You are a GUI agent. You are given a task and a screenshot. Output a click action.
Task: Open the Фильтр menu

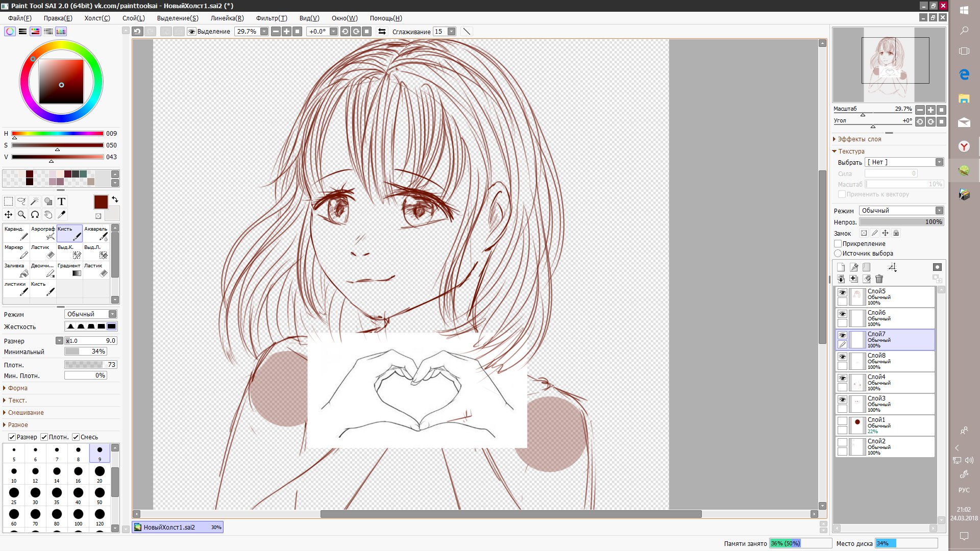point(271,18)
